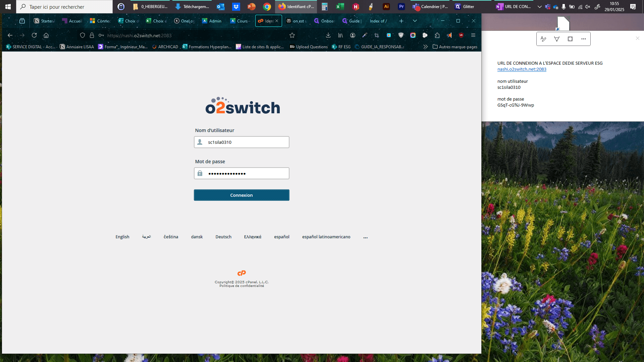The height and width of the screenshot is (362, 644).
Task: Show hidden system tray icons
Action: [539, 7]
